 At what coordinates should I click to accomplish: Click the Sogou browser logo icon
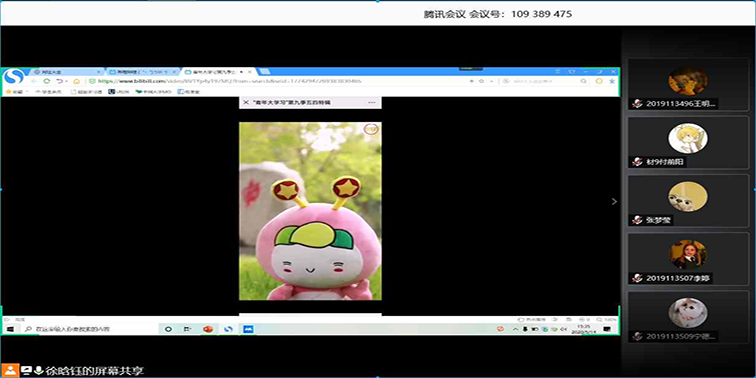click(x=14, y=77)
